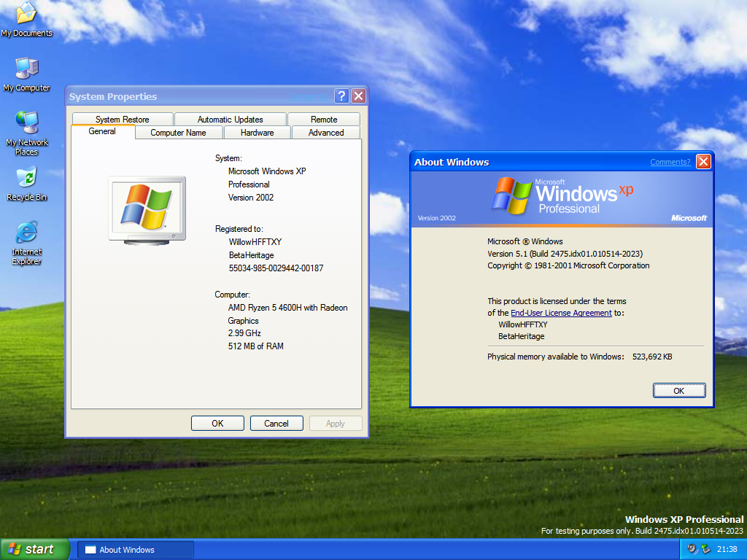Open My Computer desktop icon
Image resolution: width=747 pixels, height=560 pixels.
[26, 75]
